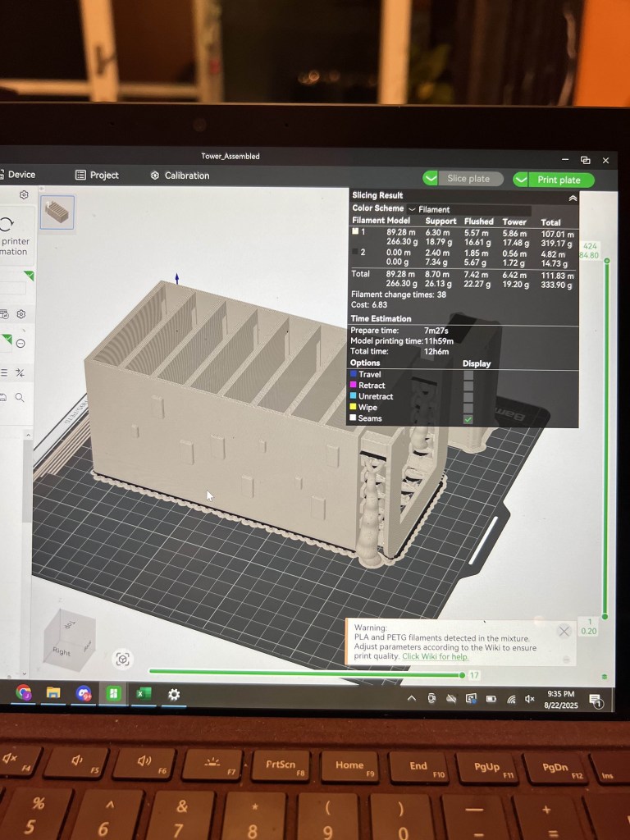Select the plate 1 thumbnail
This screenshot has height=840, width=630.
57,212
